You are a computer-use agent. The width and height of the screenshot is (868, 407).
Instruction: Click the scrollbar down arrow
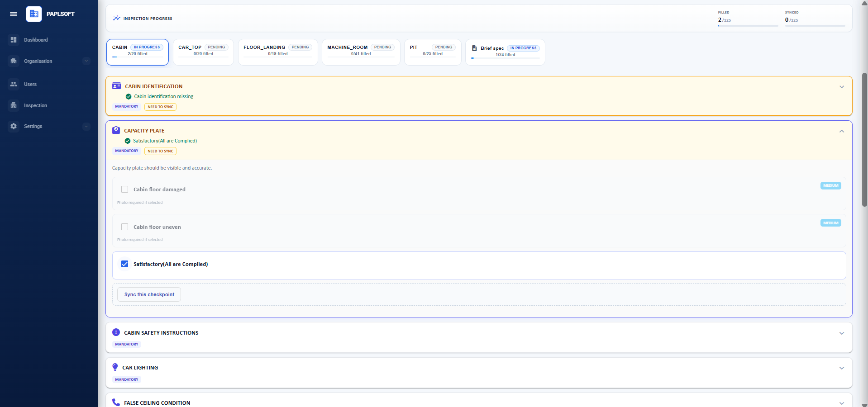[864, 404]
